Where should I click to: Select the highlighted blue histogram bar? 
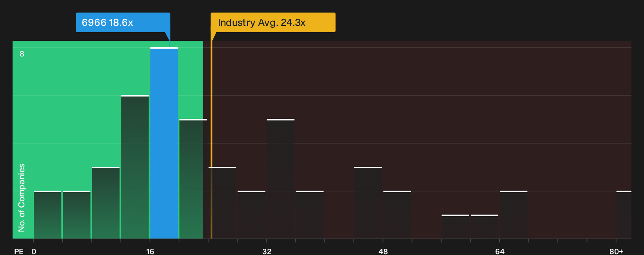coord(164,143)
